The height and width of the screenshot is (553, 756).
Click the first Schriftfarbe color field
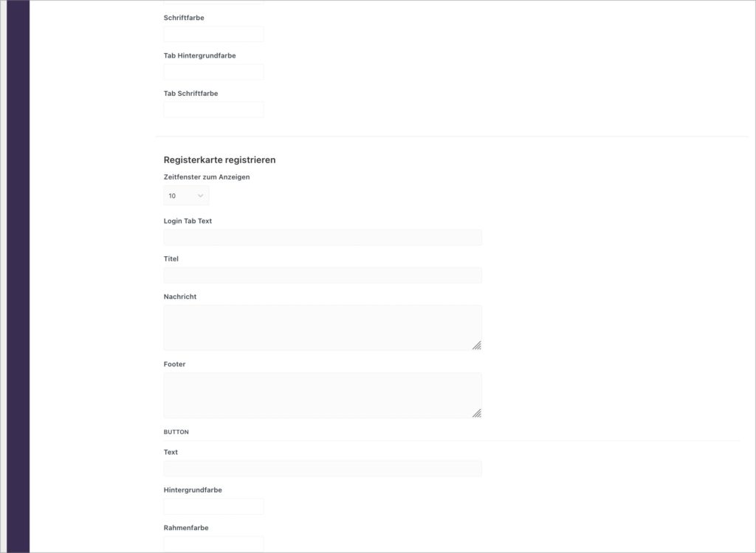click(213, 34)
